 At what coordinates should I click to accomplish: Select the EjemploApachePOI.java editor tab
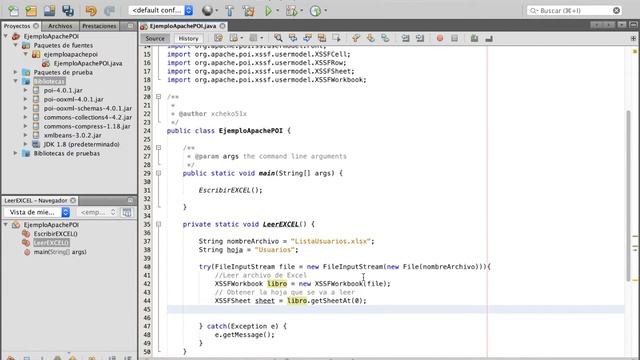(183, 26)
